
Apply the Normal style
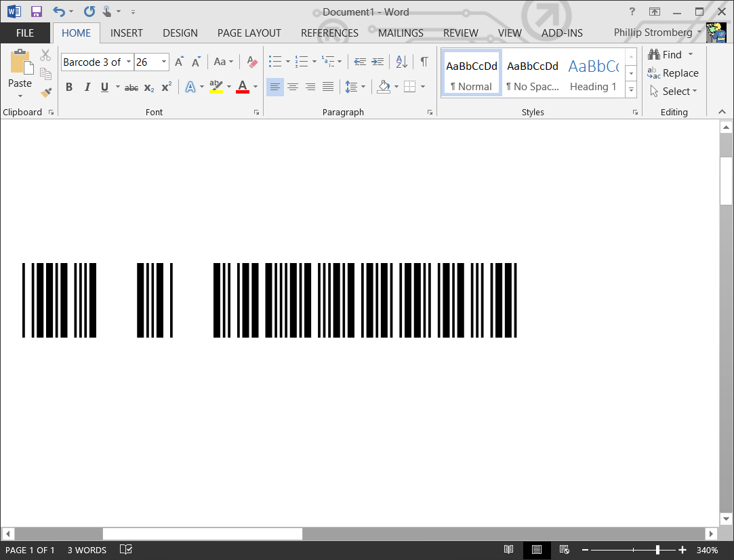point(472,73)
